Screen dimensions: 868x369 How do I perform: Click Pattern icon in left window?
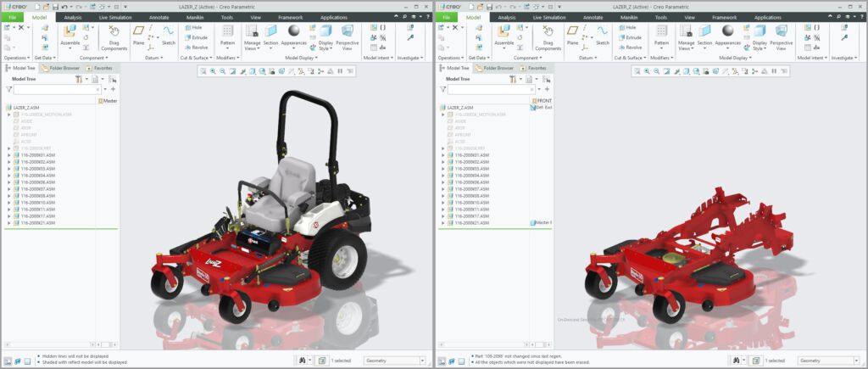pyautogui.click(x=227, y=31)
